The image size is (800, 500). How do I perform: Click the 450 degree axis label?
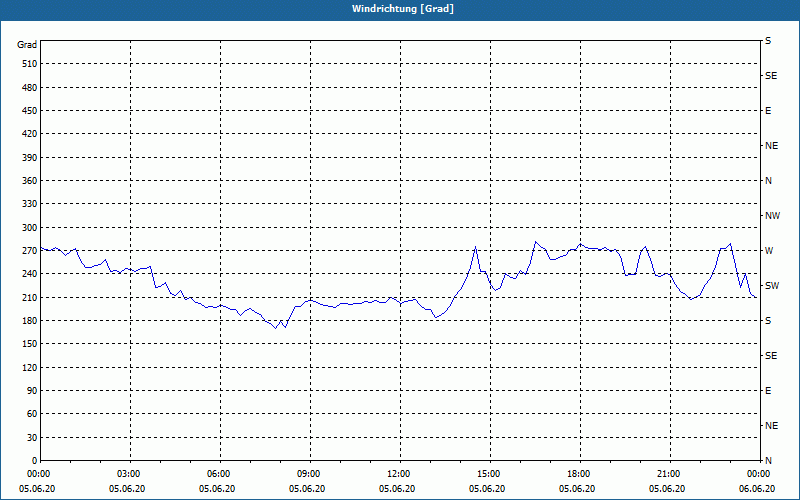pyautogui.click(x=30, y=111)
